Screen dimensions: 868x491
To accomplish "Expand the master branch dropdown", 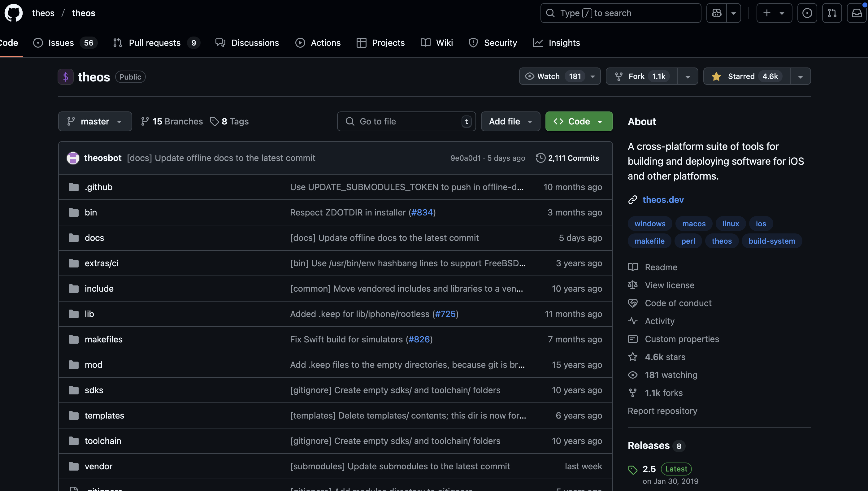I will [x=95, y=121].
